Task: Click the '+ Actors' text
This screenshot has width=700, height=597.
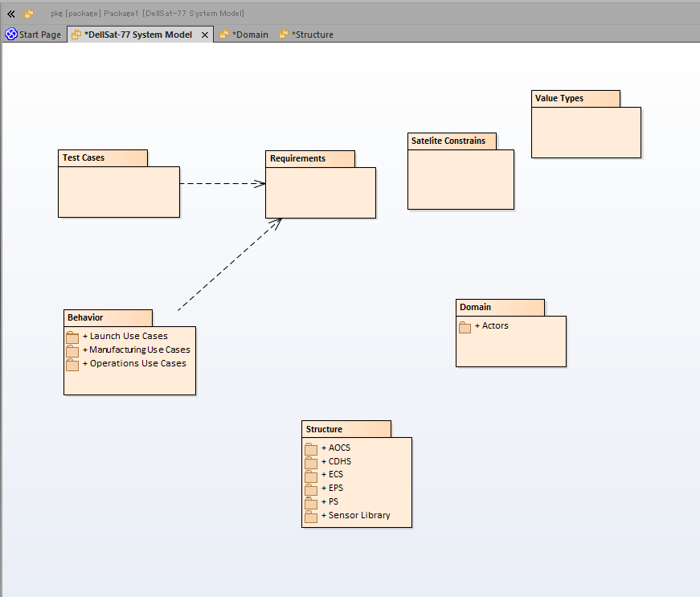Action: pyautogui.click(x=492, y=325)
